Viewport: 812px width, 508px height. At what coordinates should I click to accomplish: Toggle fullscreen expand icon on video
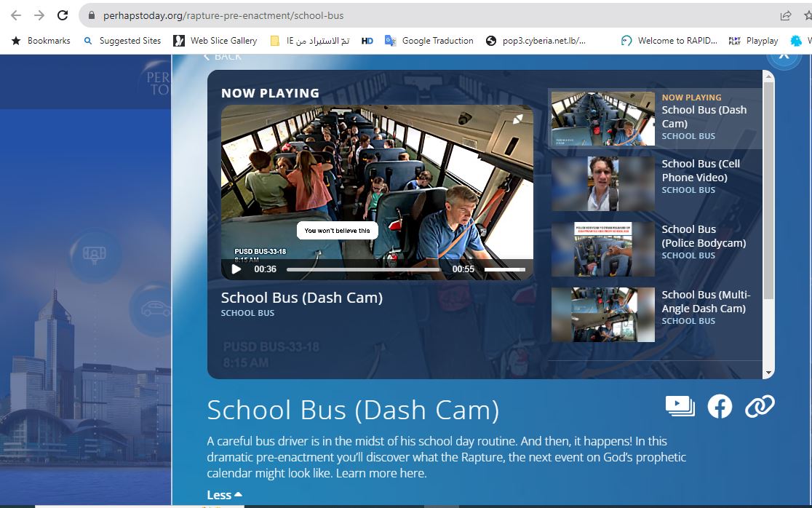(517, 119)
